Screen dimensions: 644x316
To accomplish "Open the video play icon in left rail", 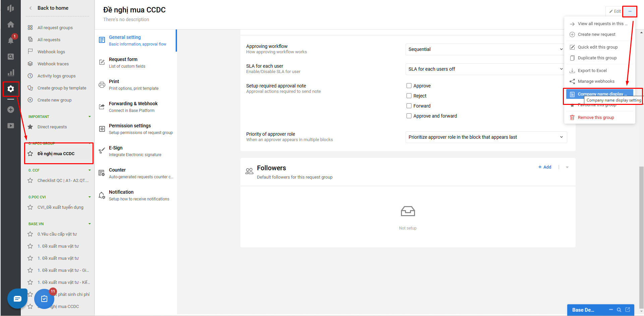I will (11, 126).
